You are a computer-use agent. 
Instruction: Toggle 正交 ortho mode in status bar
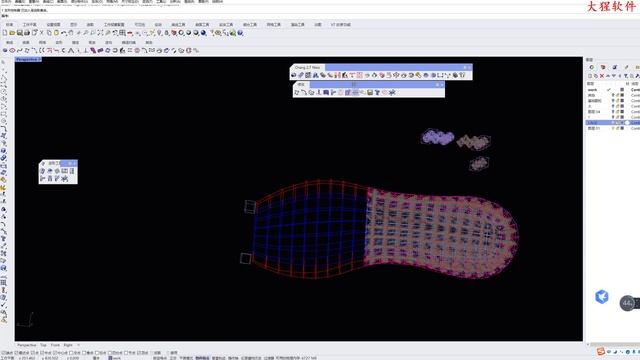(173, 358)
